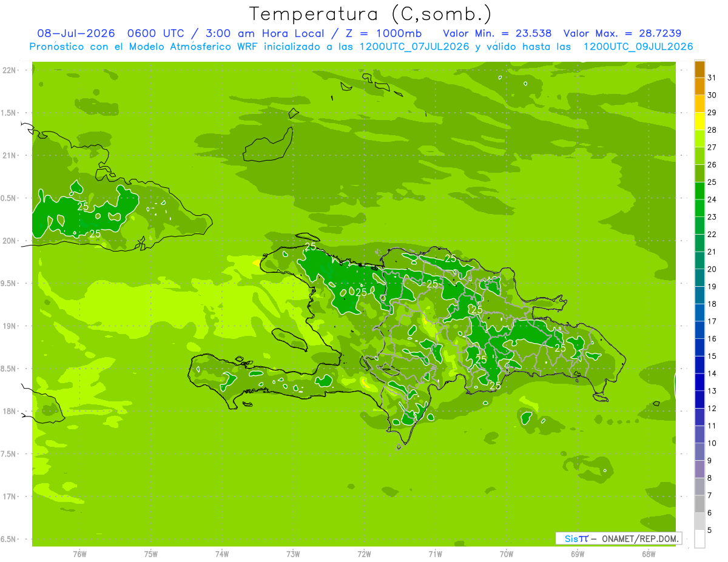The height and width of the screenshot is (562, 728).
Task: Click the white 5 degree legend swatch
Action: 699,539
